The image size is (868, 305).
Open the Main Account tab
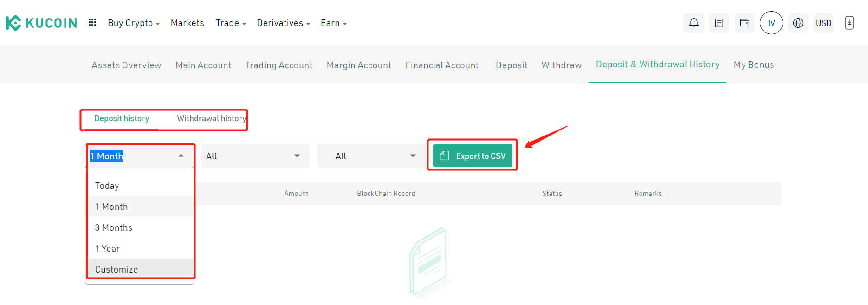[203, 65]
